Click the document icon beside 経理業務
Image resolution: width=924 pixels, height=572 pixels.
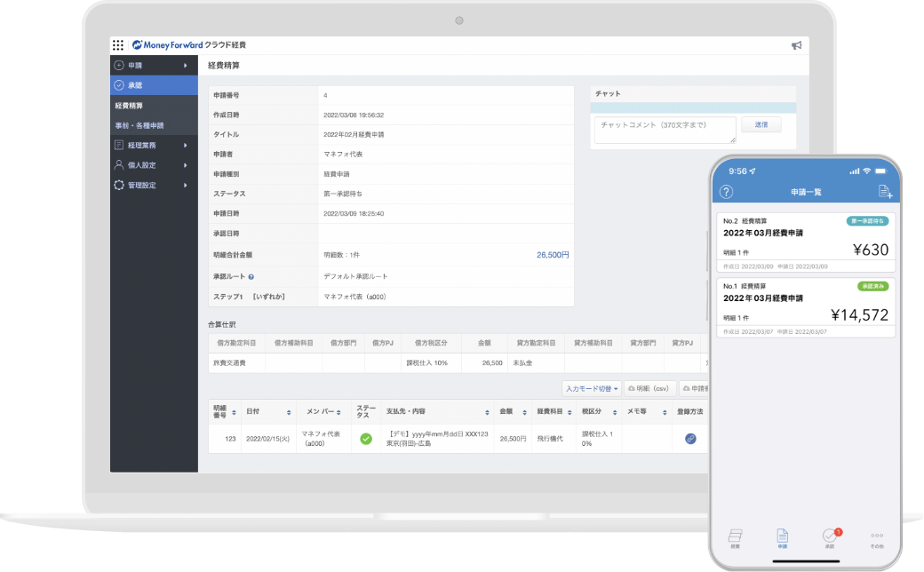(119, 145)
